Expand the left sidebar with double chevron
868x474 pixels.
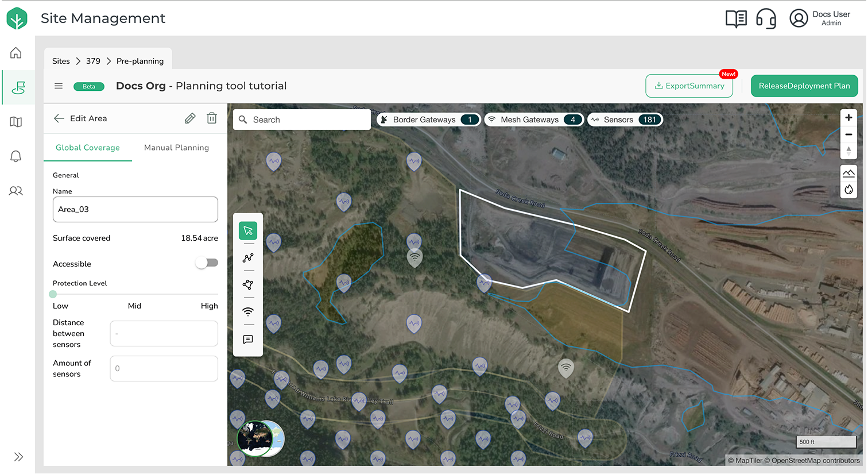tap(18, 457)
